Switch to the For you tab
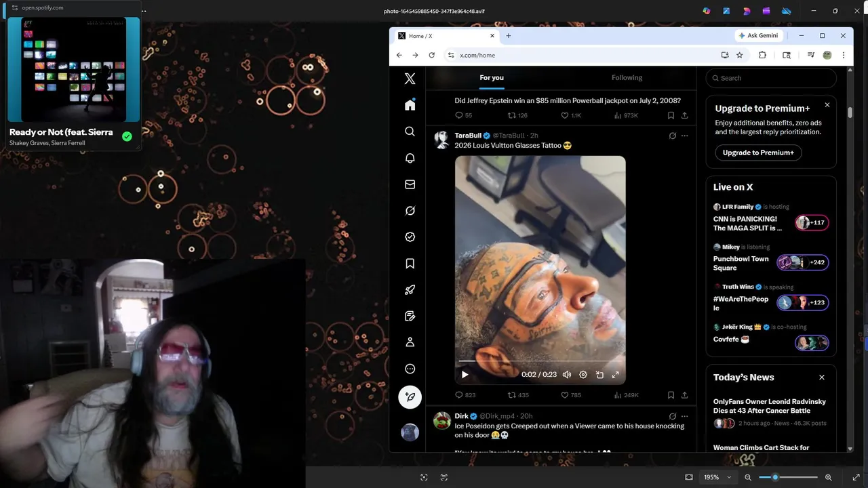 click(x=492, y=78)
